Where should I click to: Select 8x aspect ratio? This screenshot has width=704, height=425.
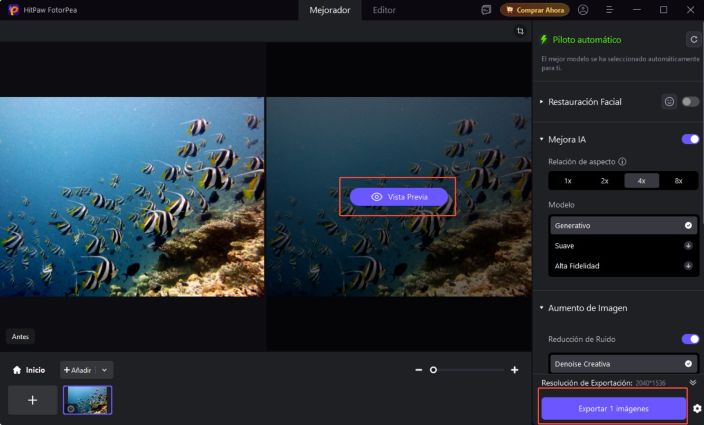point(678,181)
